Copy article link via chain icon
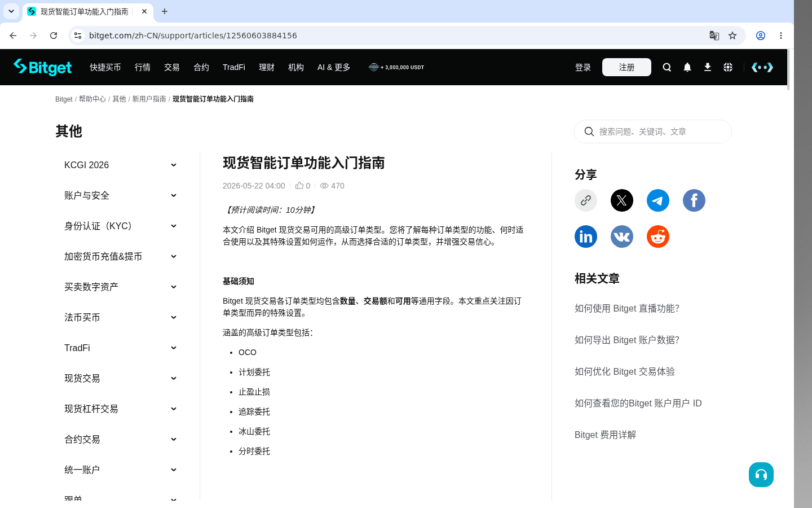 point(586,200)
